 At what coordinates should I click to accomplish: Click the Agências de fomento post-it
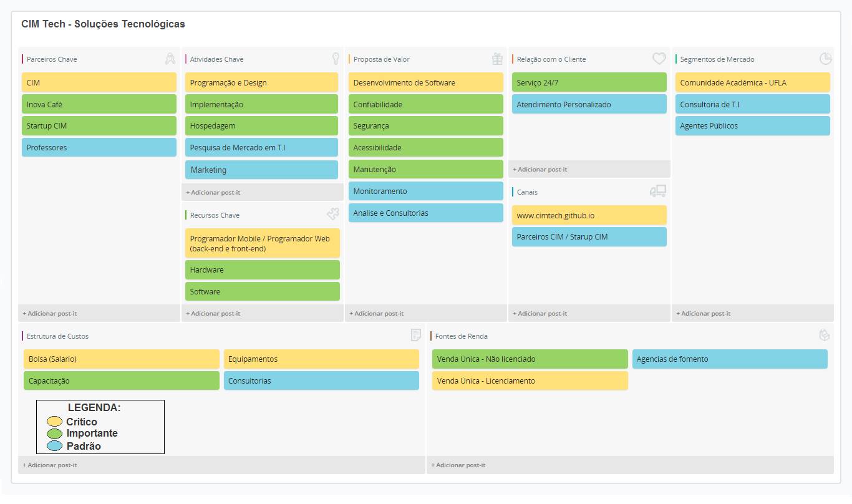pos(730,359)
